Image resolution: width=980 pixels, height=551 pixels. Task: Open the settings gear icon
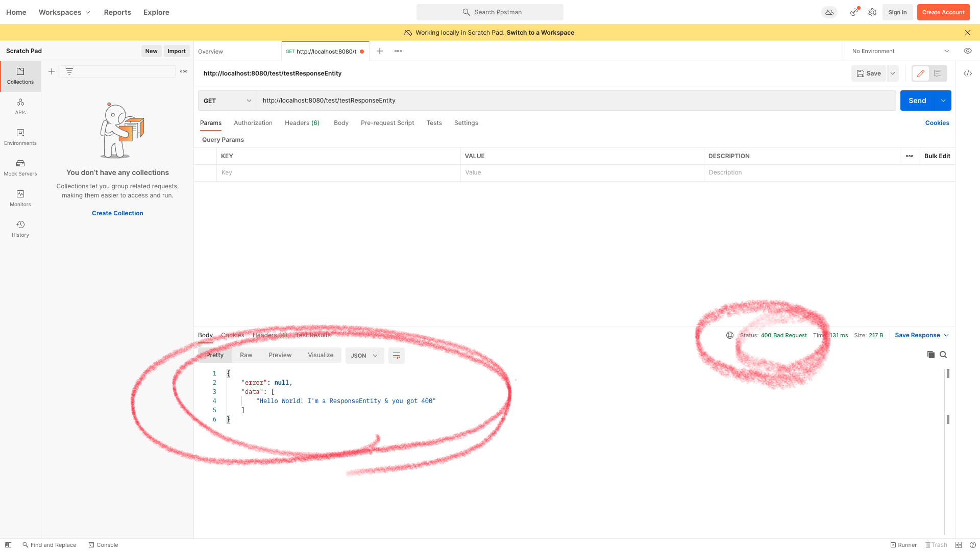click(x=872, y=12)
